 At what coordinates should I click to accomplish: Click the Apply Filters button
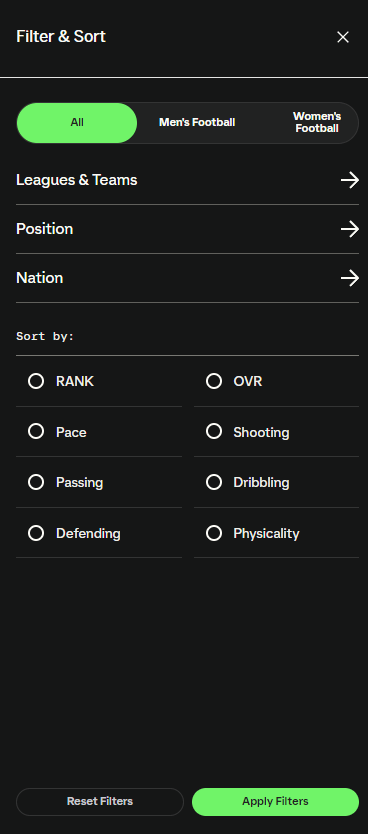(x=275, y=802)
